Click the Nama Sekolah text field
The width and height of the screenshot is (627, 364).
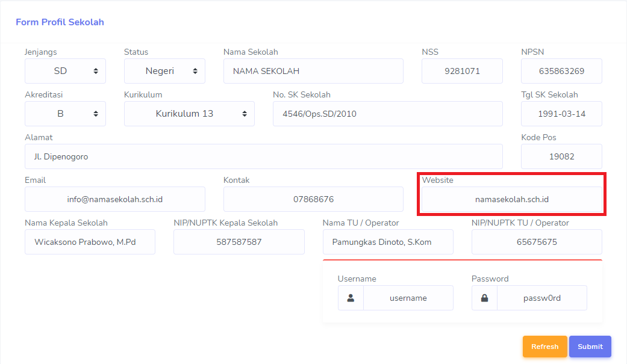[x=313, y=71]
